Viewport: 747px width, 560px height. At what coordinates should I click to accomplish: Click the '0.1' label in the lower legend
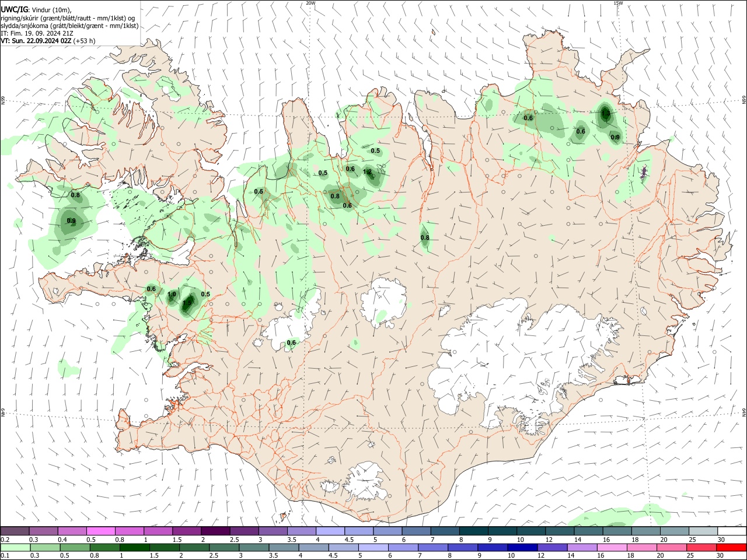click(x=5, y=556)
